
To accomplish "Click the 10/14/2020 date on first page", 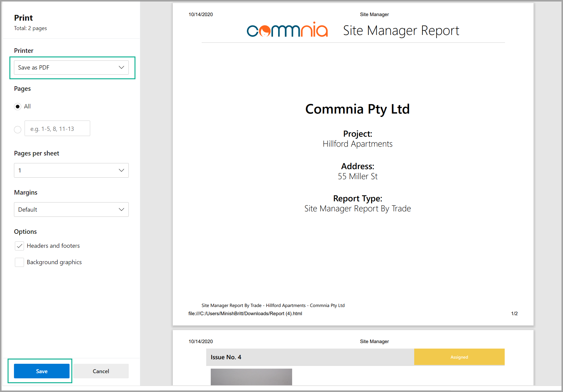I will [201, 15].
